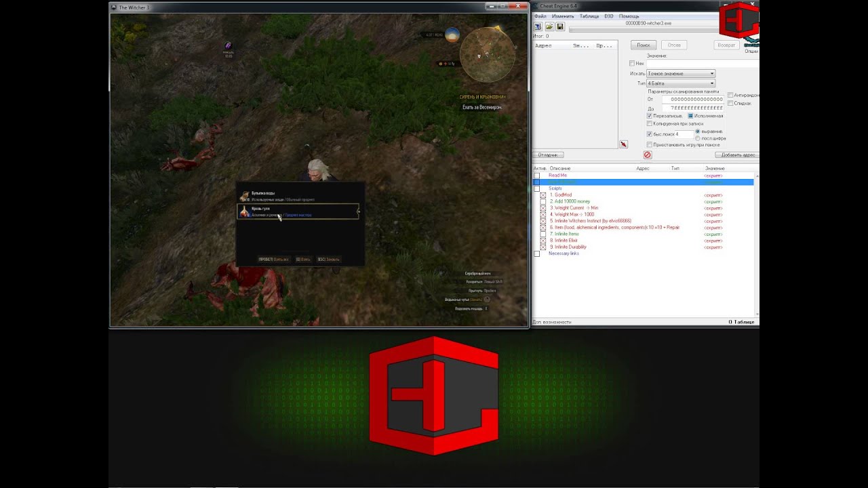Expand the Scripts group checkbox
Screen dimensions: 868x488
537,188
